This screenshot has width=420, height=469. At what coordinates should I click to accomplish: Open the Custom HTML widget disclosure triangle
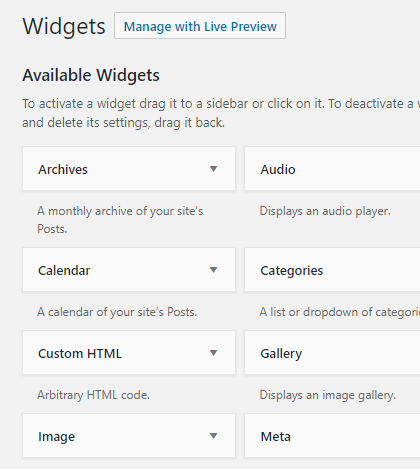213,353
